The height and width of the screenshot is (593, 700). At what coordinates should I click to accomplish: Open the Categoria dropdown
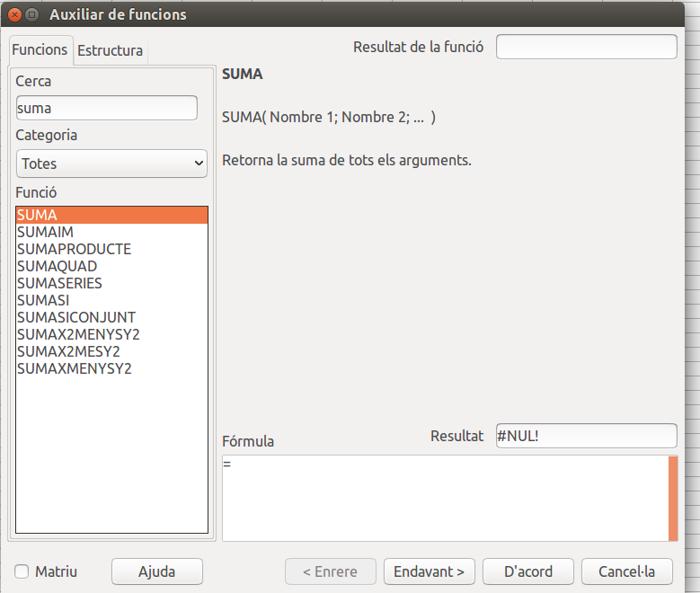point(111,164)
